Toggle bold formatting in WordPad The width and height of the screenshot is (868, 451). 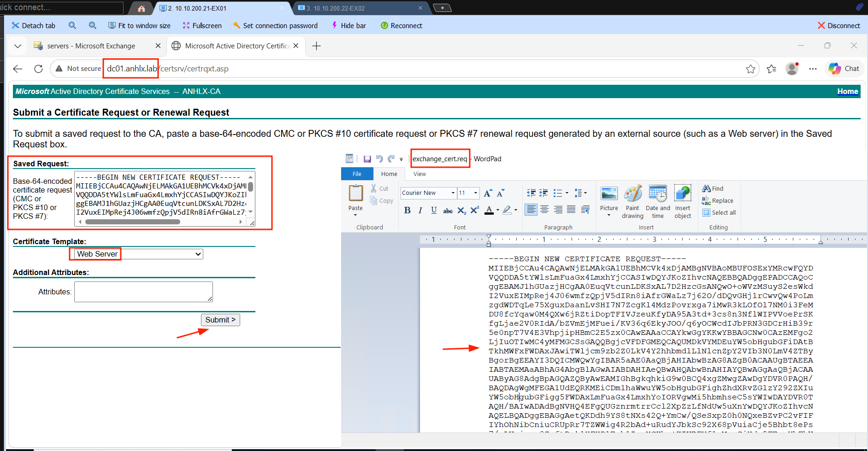(407, 211)
